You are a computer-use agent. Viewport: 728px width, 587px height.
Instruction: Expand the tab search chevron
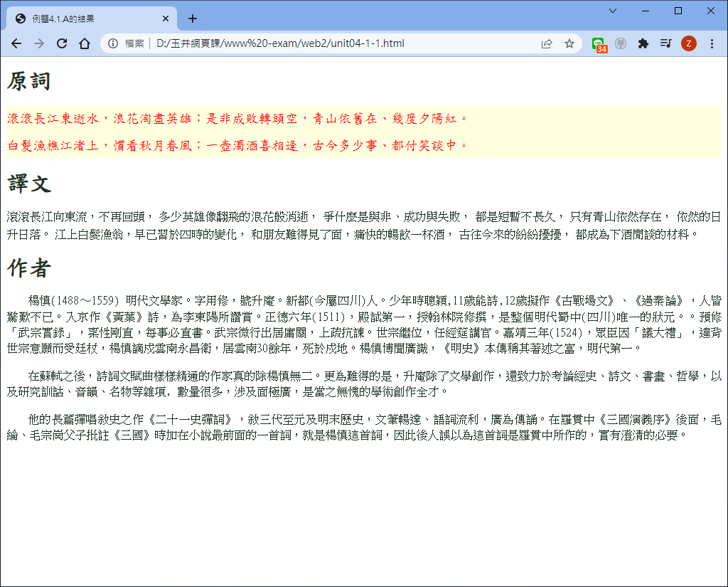[x=613, y=11]
